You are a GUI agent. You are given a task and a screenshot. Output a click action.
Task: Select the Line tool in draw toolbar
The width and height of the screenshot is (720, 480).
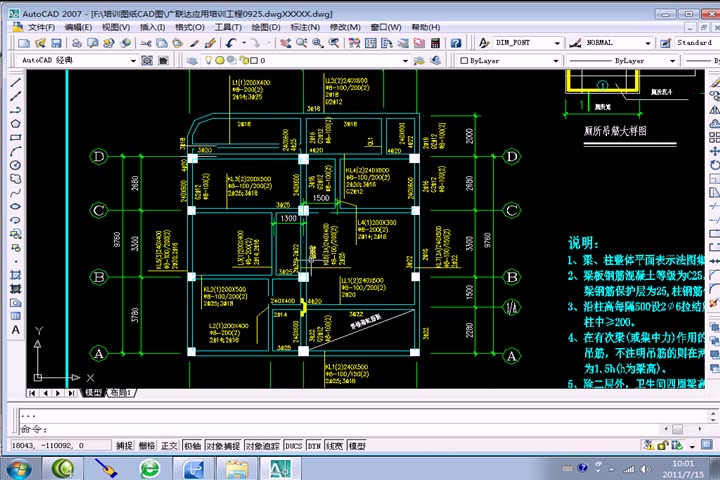15,83
